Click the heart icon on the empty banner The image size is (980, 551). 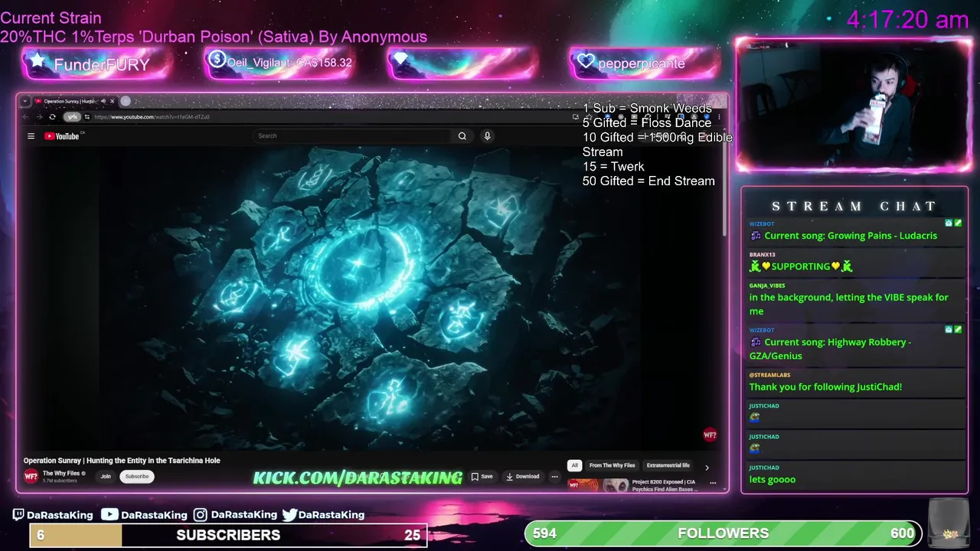[400, 59]
